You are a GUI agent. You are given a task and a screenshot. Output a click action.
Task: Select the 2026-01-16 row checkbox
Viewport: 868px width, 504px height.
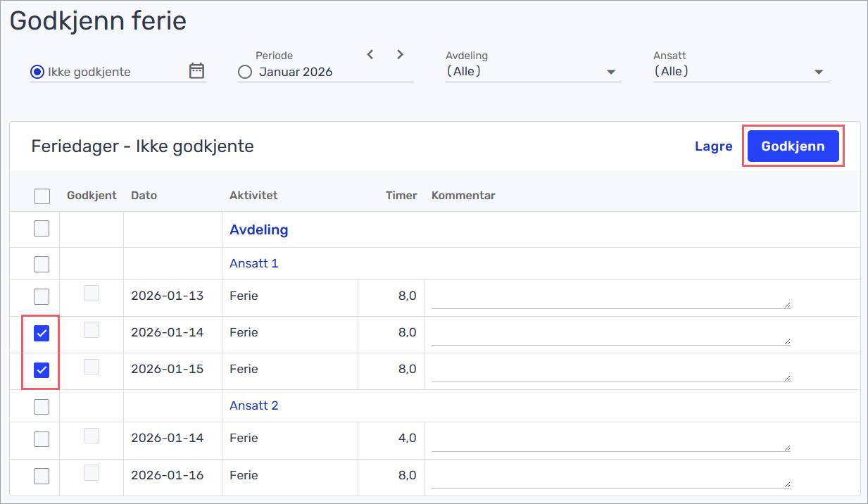coord(42,476)
